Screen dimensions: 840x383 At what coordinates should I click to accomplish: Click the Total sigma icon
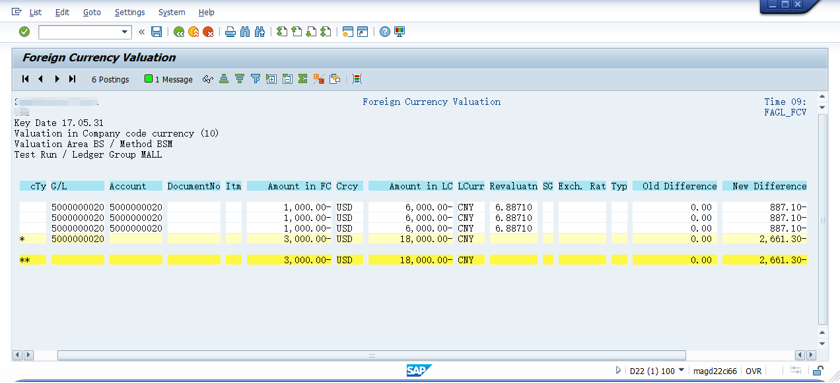(x=303, y=79)
